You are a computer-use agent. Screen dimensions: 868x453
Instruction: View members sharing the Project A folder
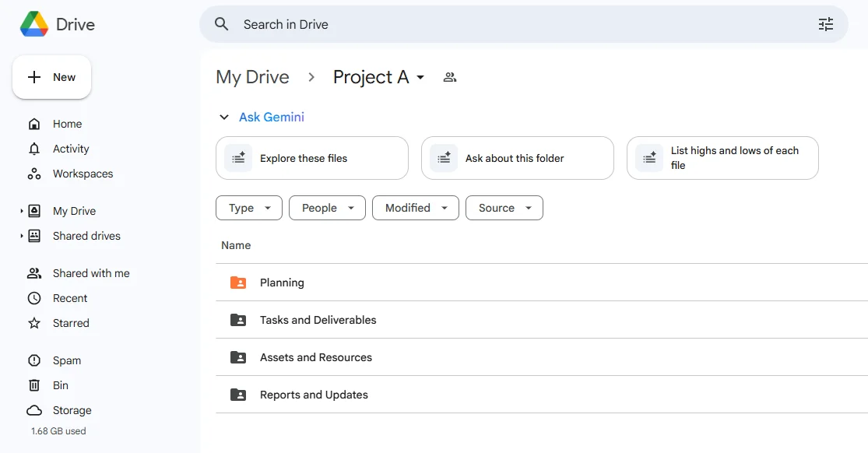[449, 77]
